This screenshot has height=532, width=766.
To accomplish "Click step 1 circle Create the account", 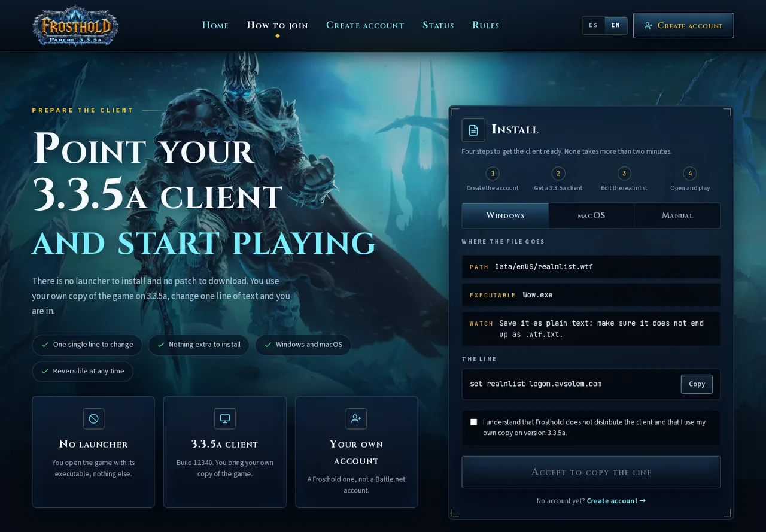I will 493,174.
